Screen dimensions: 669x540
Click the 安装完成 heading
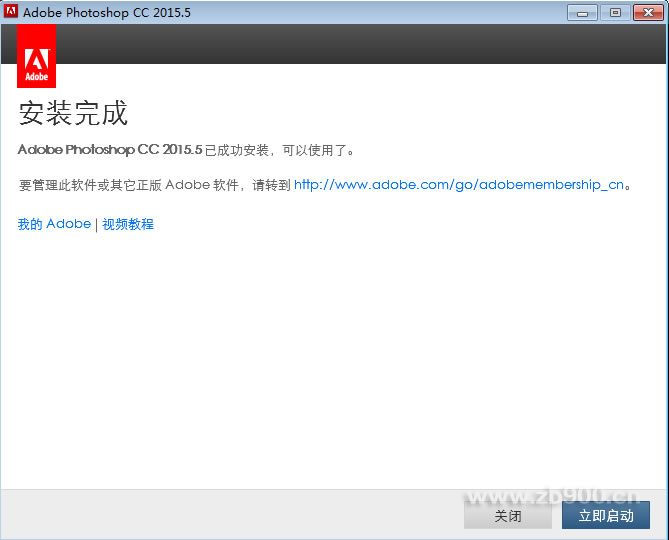pyautogui.click(x=73, y=113)
